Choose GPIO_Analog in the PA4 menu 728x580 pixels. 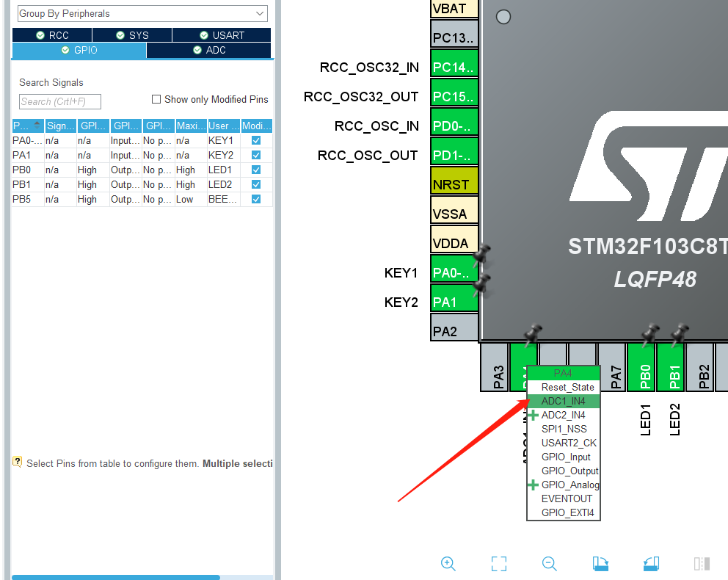click(x=564, y=485)
